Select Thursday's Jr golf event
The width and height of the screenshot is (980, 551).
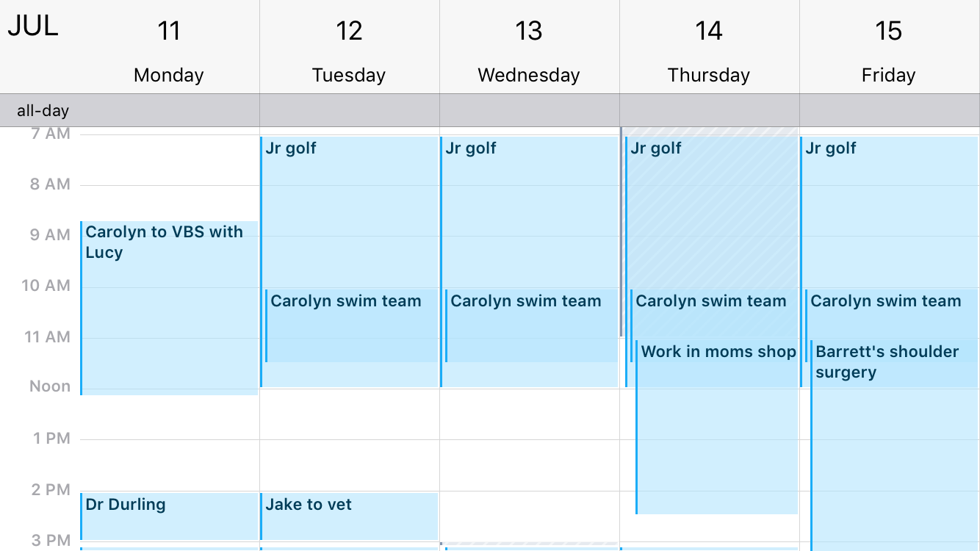(x=711, y=213)
